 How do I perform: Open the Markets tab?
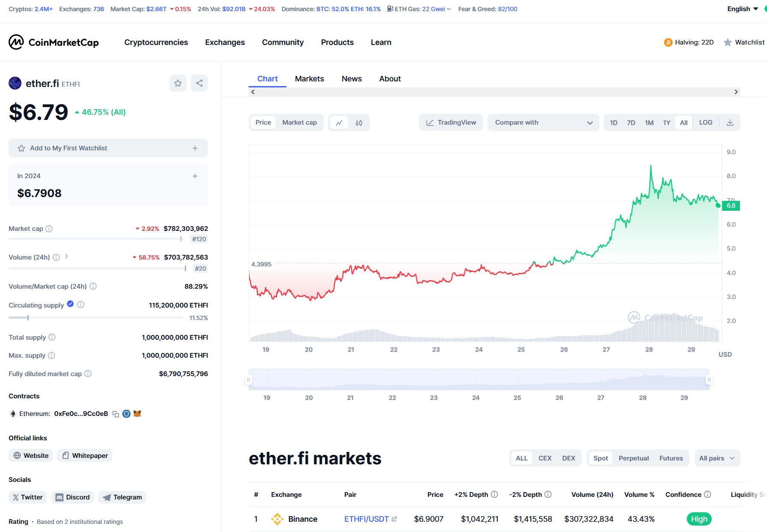click(310, 79)
